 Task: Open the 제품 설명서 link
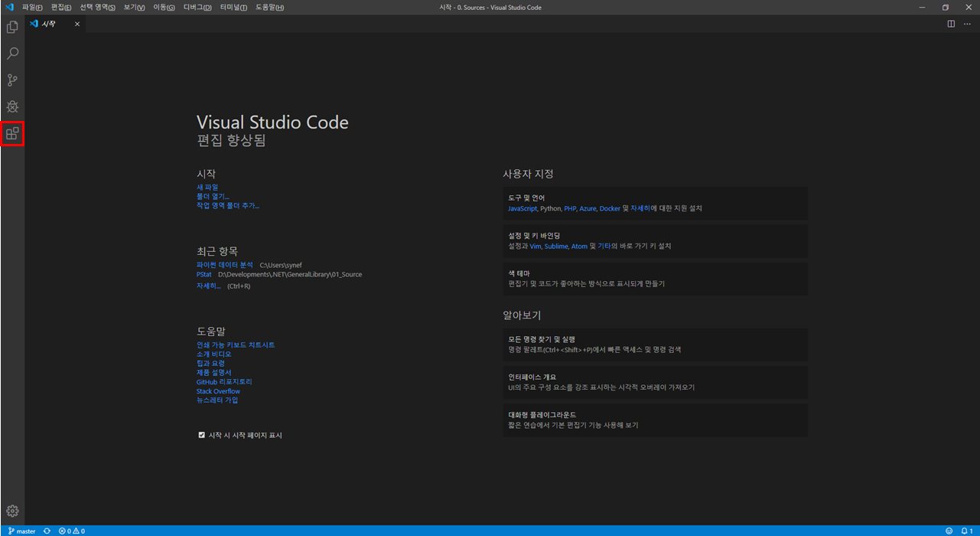pyautogui.click(x=213, y=372)
